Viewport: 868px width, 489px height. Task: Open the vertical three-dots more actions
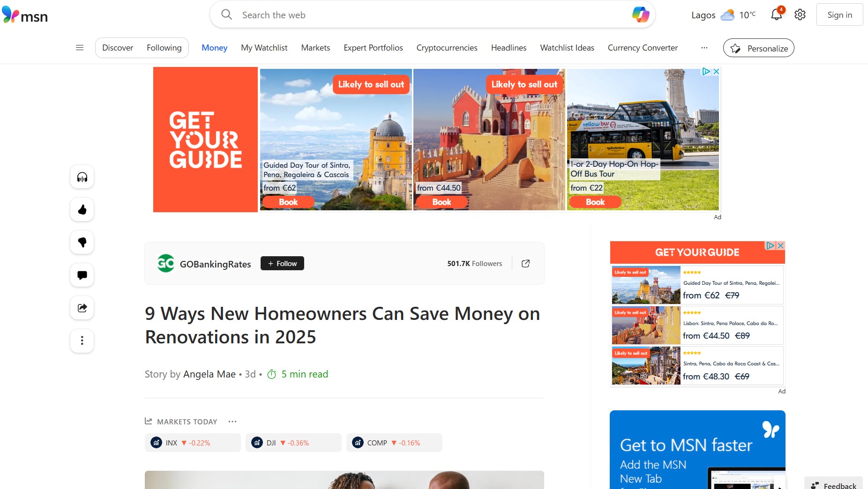coord(82,341)
